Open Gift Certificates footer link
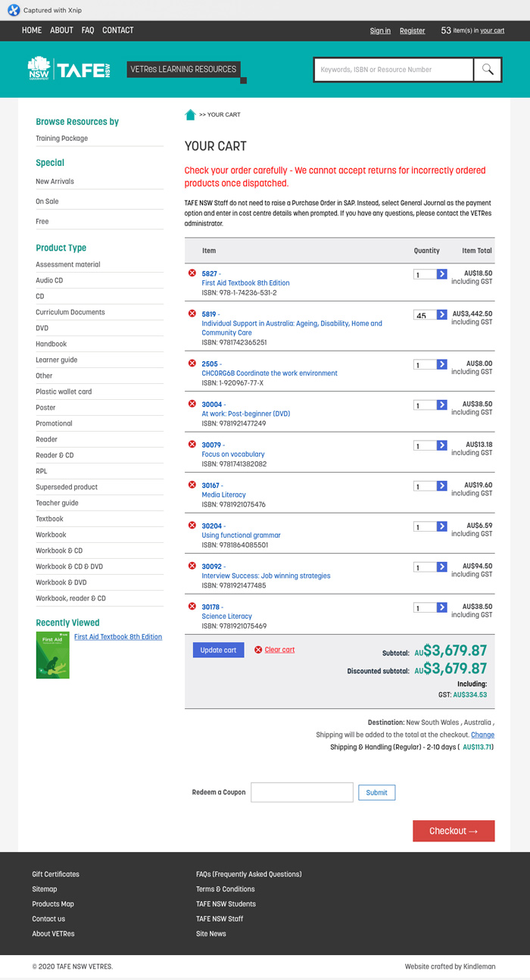The width and height of the screenshot is (530, 980). coord(55,874)
